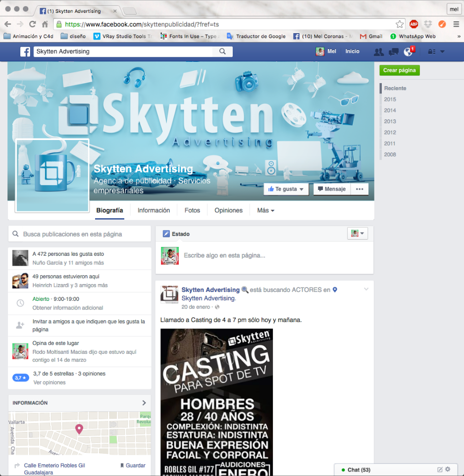The image size is (464, 476).
Task: Open chat settings gear icon
Action: click(x=448, y=470)
